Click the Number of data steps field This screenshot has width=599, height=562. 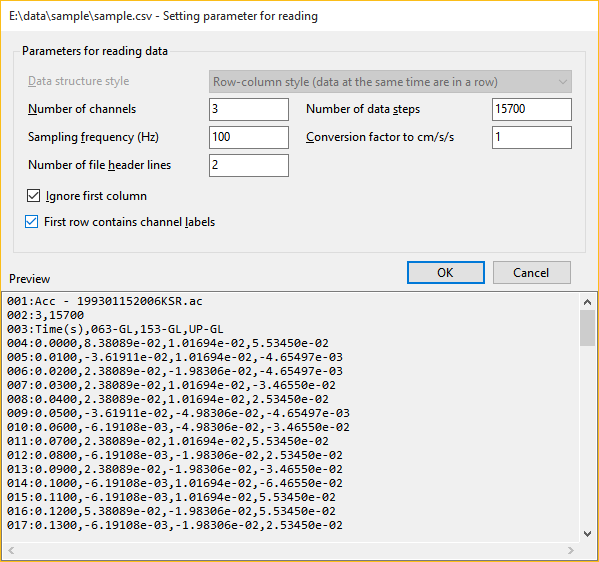coord(532,109)
